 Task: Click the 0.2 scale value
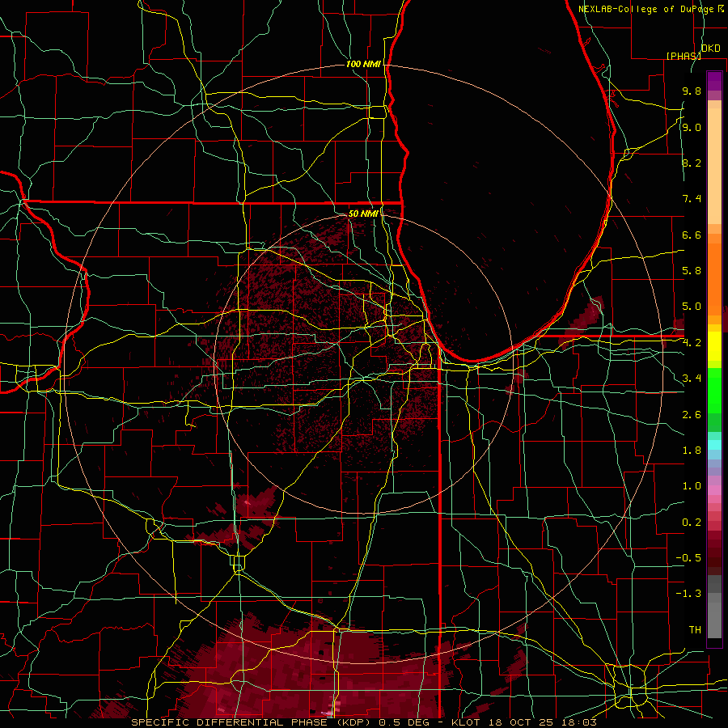(692, 523)
